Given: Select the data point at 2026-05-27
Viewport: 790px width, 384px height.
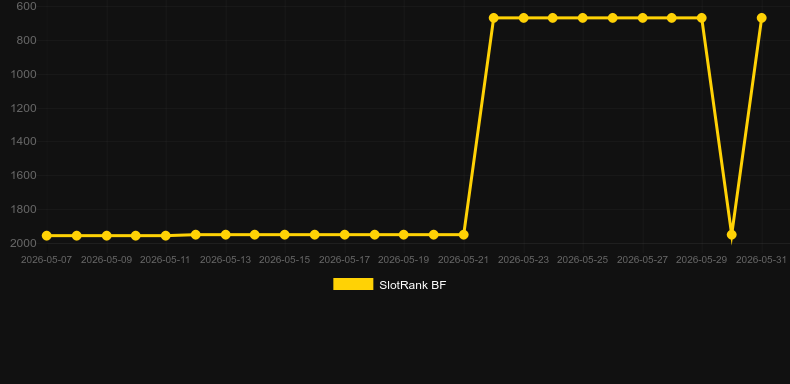Looking at the screenshot, I should coord(642,18).
